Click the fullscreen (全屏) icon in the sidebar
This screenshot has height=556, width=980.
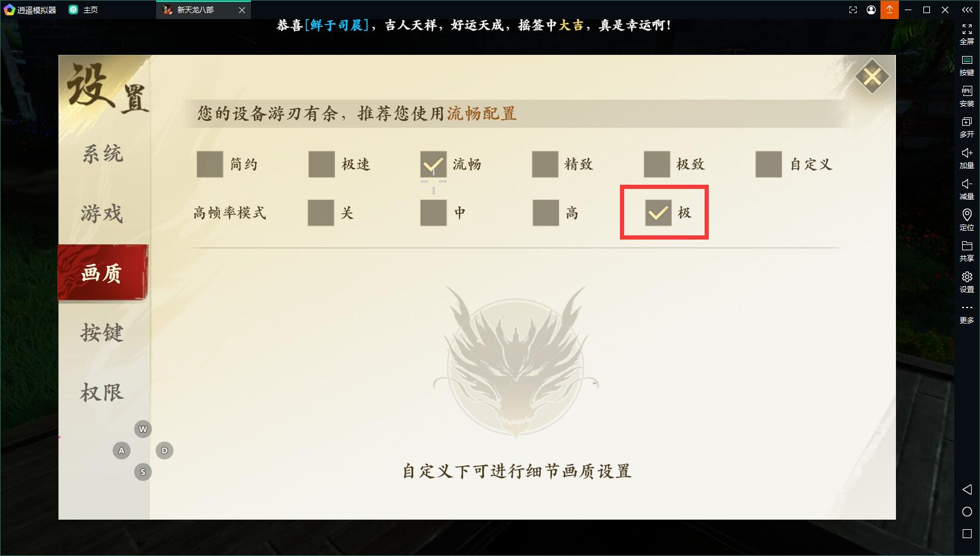[967, 34]
